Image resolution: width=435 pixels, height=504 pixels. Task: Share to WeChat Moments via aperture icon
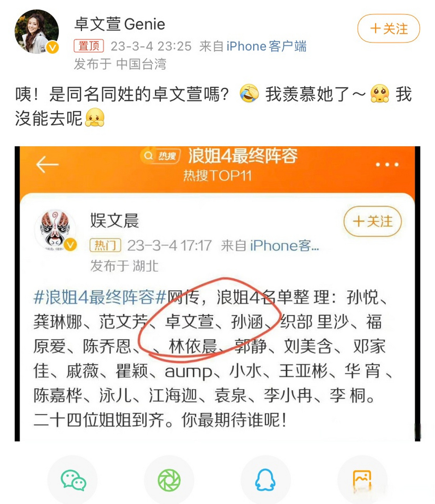click(169, 480)
